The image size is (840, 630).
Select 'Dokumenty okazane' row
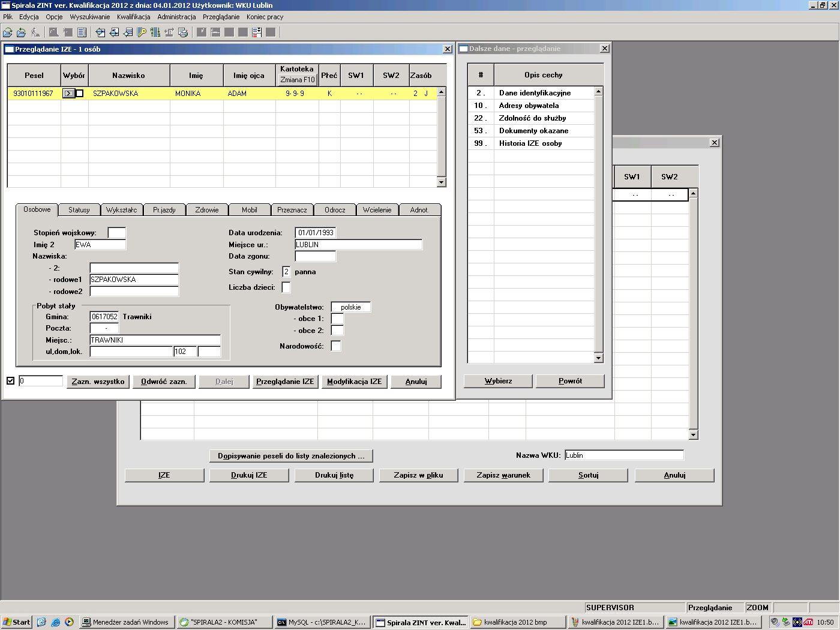tap(531, 131)
